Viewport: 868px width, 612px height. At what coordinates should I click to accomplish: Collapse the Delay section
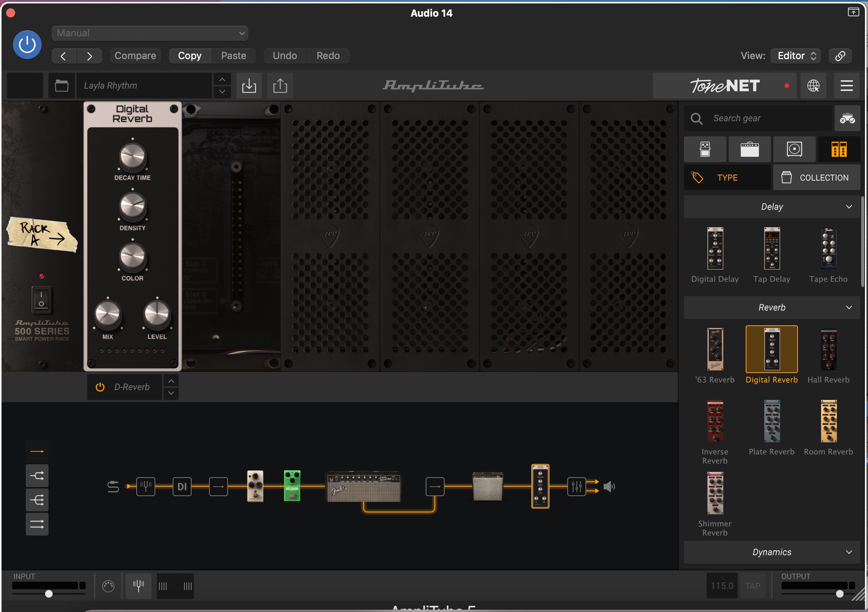pos(772,207)
